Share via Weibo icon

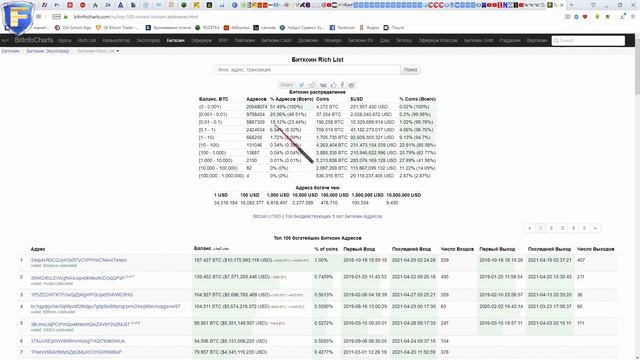(x=351, y=85)
